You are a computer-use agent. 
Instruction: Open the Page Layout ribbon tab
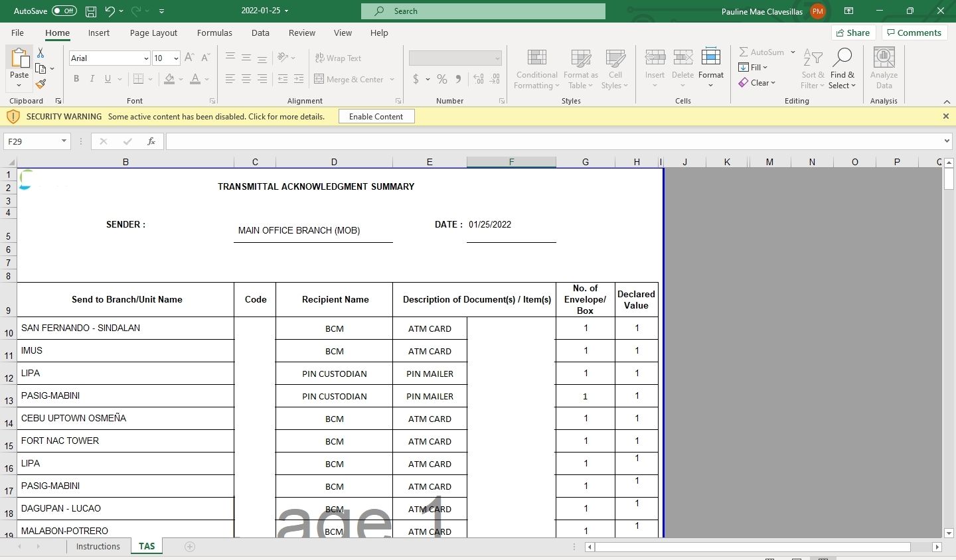(153, 33)
